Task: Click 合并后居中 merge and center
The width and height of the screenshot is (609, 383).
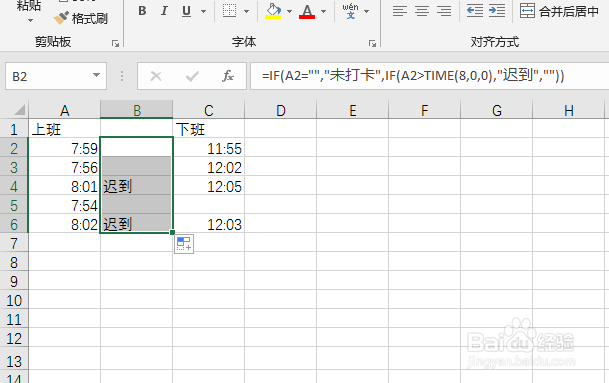Action: pyautogui.click(x=559, y=11)
